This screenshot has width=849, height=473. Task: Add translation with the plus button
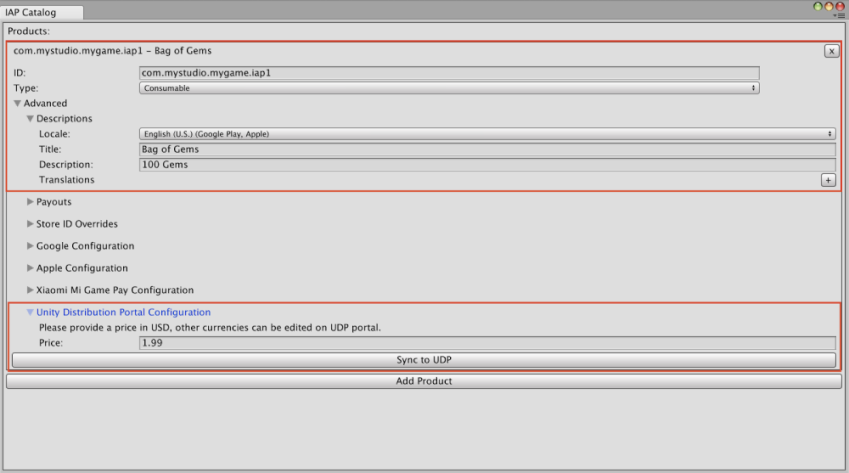828,180
